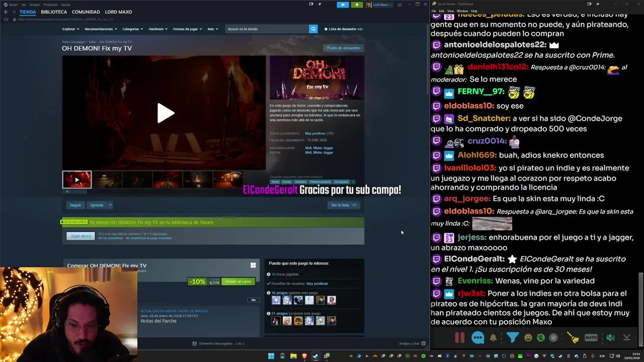Click Añadir al carro button
644x362 pixels.
[x=238, y=282]
